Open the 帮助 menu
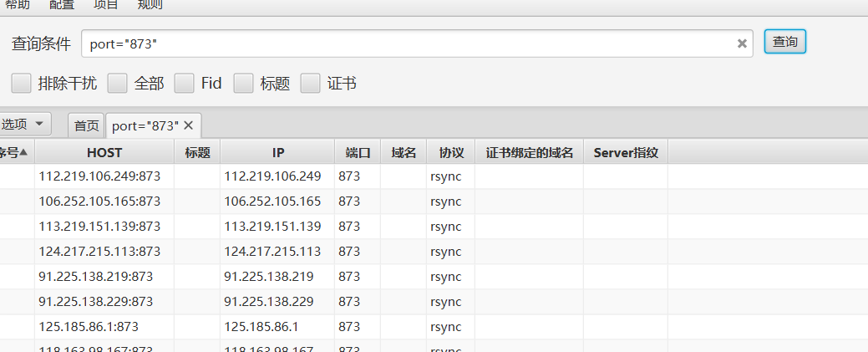This screenshot has height=352, width=868. click(x=18, y=5)
